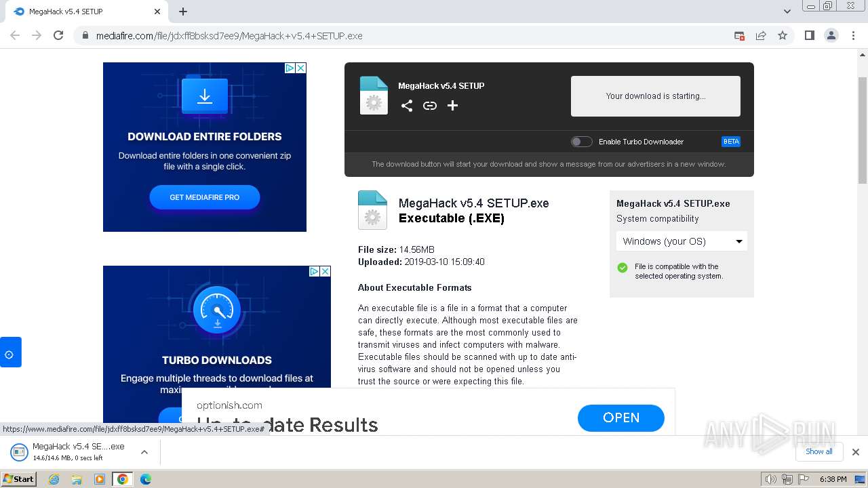
Task: Click the Executable (.EXE) heading text
Action: (x=452, y=218)
